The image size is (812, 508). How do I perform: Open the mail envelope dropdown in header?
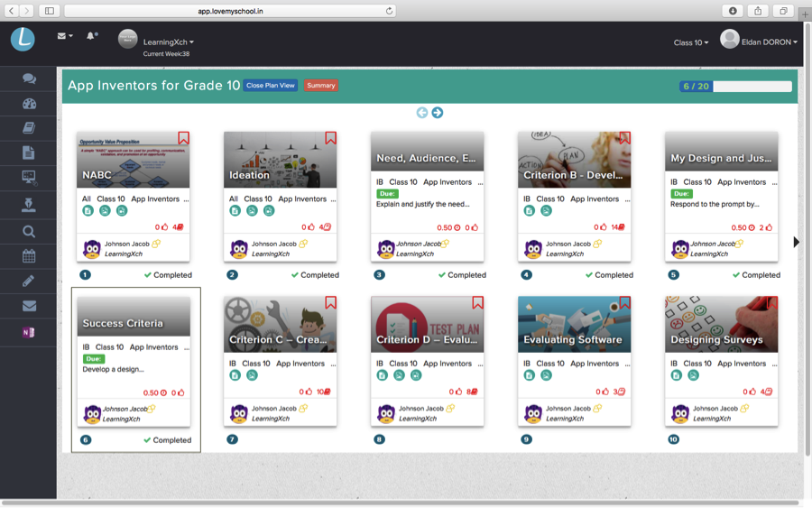tap(65, 36)
